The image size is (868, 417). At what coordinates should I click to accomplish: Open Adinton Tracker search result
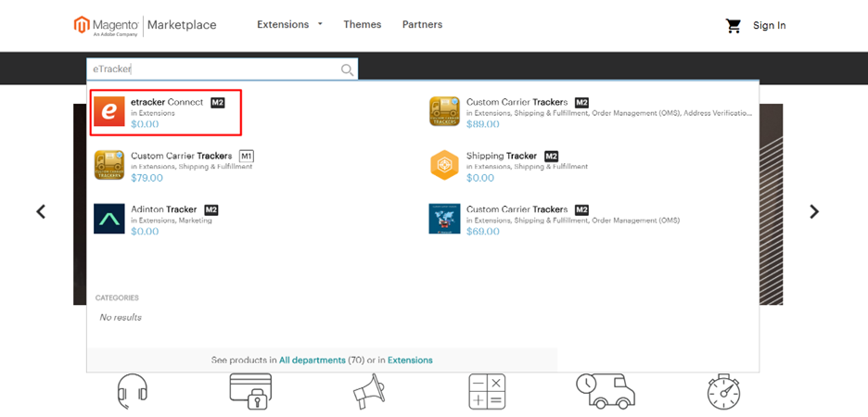click(x=164, y=209)
